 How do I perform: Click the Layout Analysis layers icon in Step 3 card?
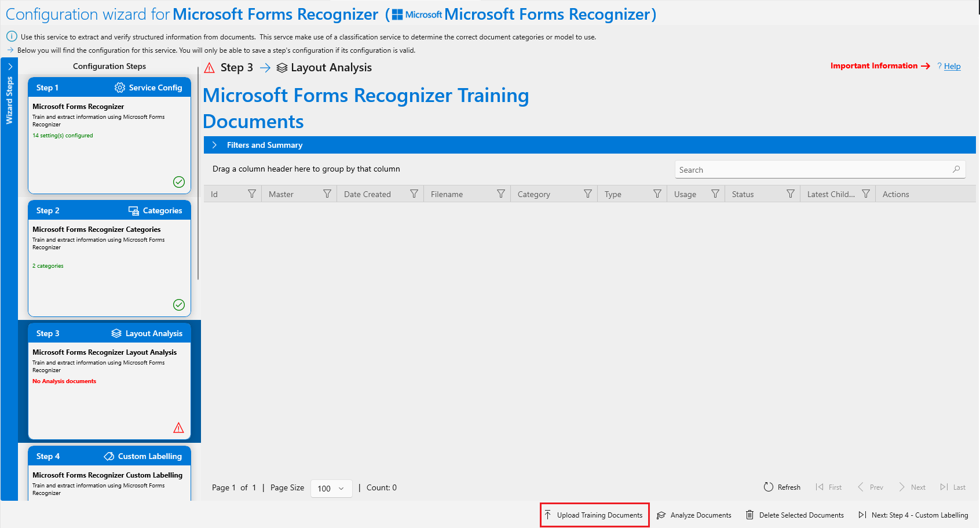point(116,333)
